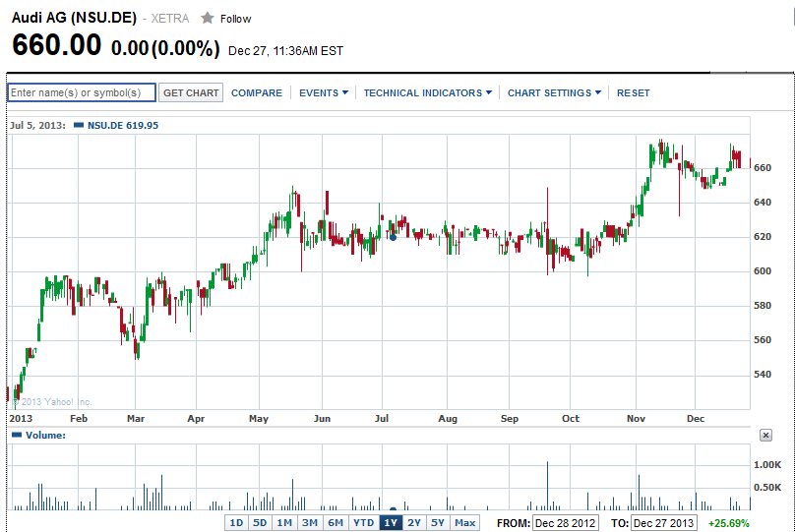Click the 660.00 price value

click(x=57, y=44)
